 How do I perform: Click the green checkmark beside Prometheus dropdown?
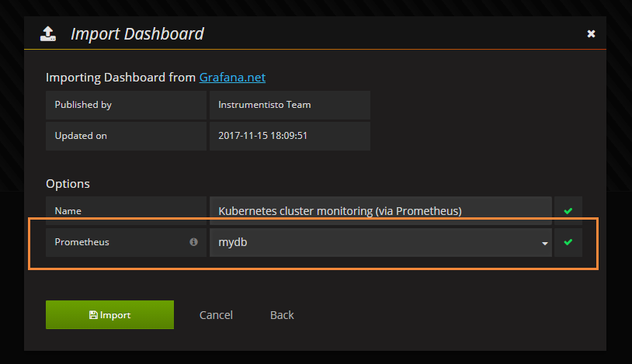click(568, 242)
